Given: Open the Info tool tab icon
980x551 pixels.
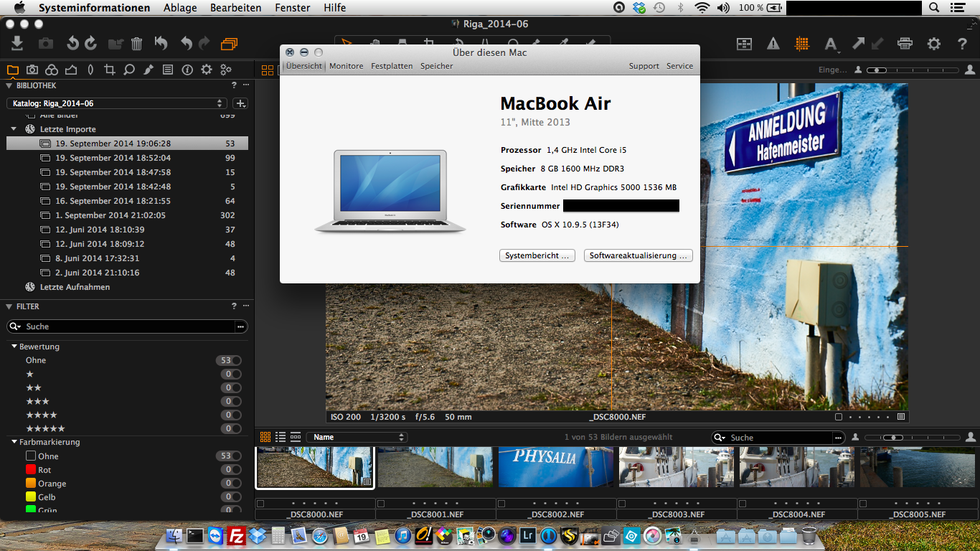Looking at the screenshot, I should point(187,70).
